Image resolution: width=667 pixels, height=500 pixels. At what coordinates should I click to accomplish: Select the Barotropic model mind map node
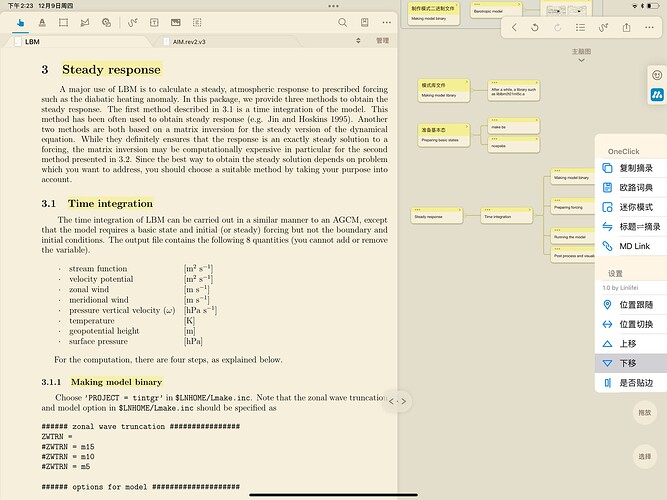click(496, 10)
